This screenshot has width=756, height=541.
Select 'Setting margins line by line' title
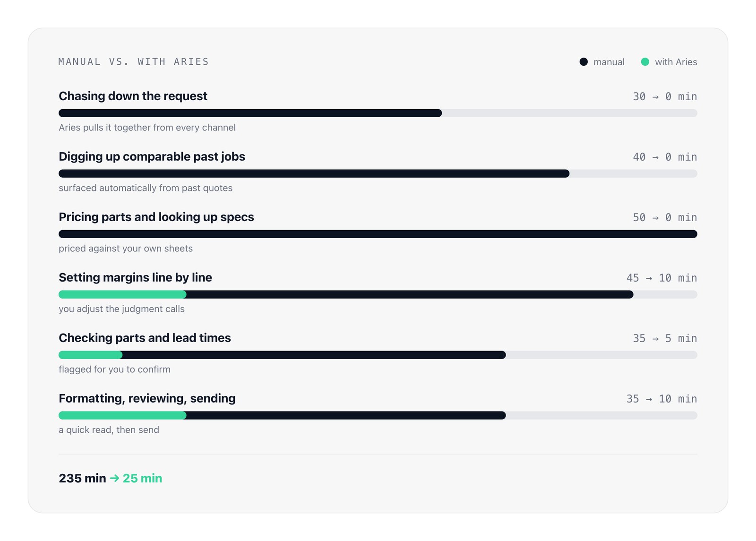135,277
